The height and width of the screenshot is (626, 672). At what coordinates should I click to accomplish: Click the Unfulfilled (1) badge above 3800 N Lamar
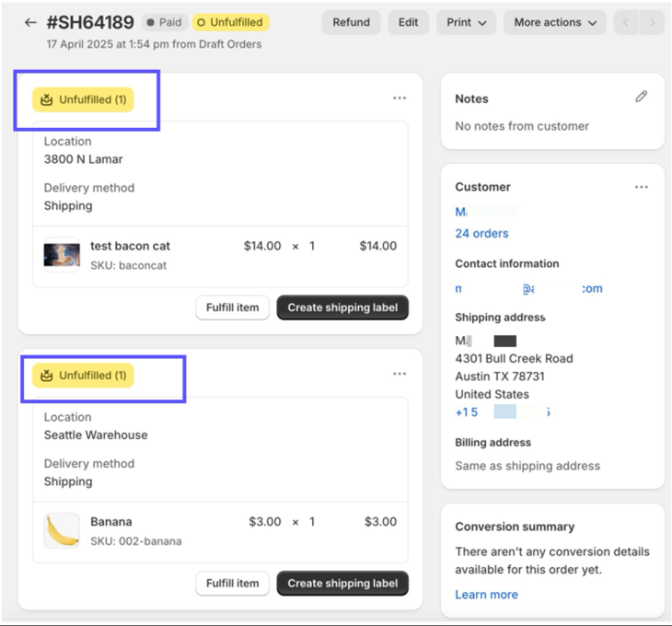click(x=83, y=99)
